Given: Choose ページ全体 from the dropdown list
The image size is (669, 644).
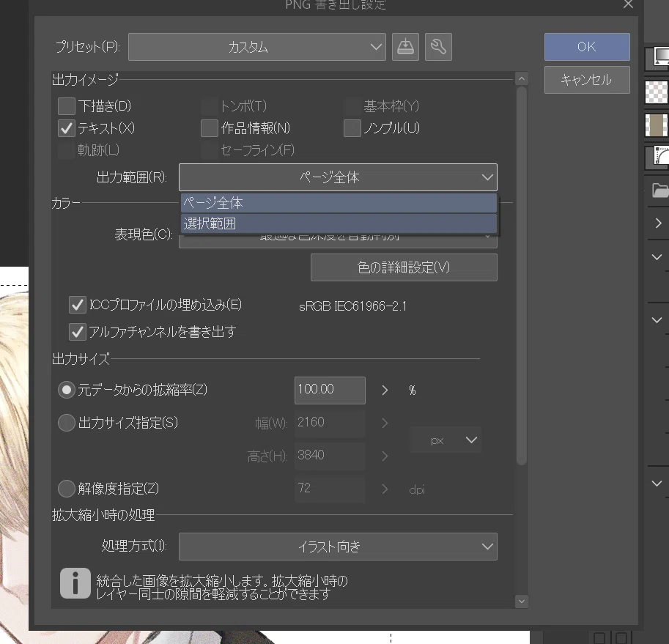Looking at the screenshot, I should point(339,203).
